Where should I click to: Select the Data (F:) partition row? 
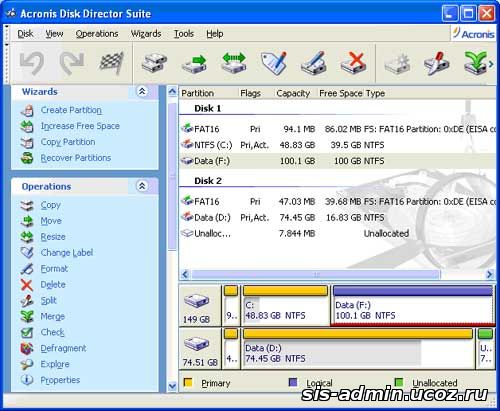point(337,161)
